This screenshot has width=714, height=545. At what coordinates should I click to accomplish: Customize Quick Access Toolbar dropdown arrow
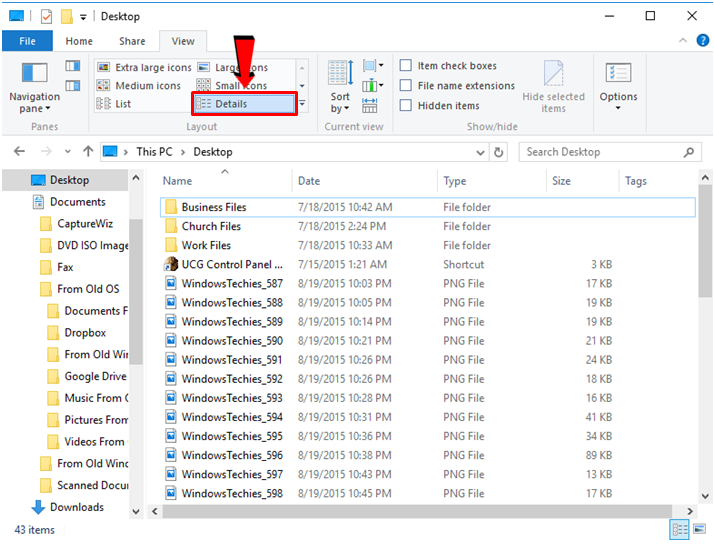tap(83, 17)
